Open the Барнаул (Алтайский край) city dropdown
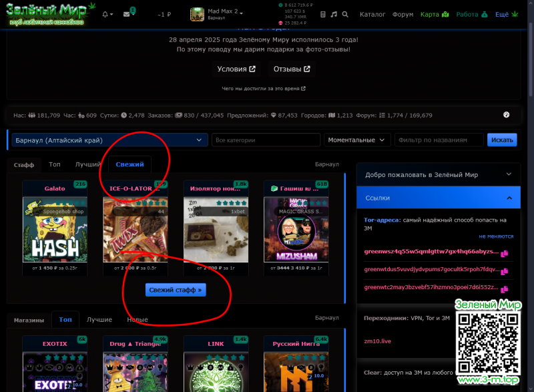 [x=109, y=140]
